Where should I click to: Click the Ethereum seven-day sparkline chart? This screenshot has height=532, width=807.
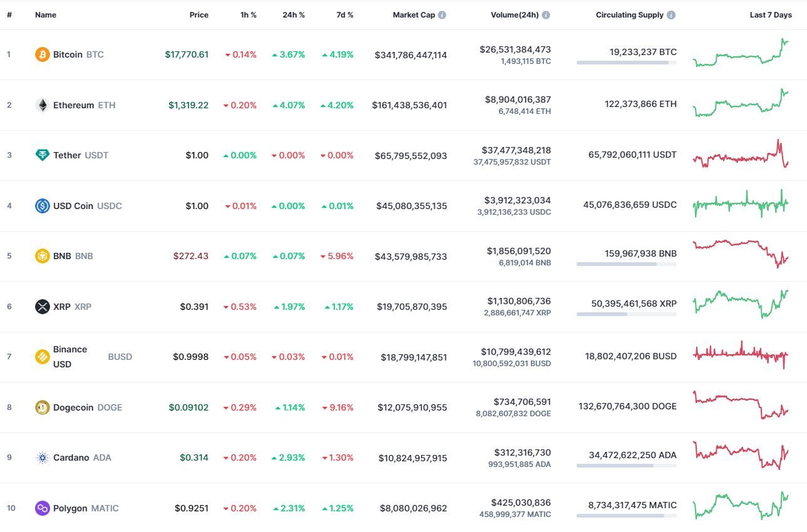741,103
